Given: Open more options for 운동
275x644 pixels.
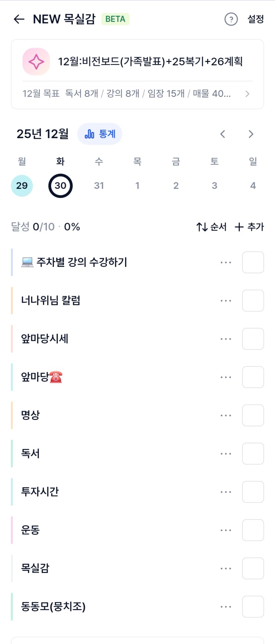Looking at the screenshot, I should point(226,530).
